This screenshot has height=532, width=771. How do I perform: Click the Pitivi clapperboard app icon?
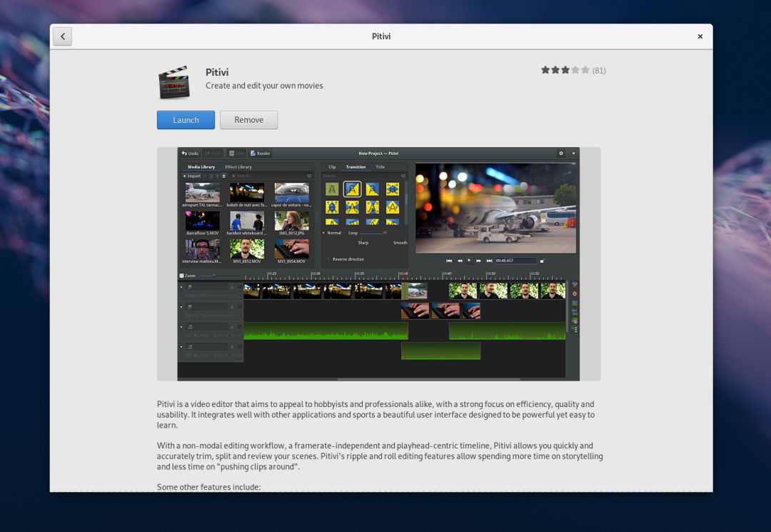[x=173, y=82]
